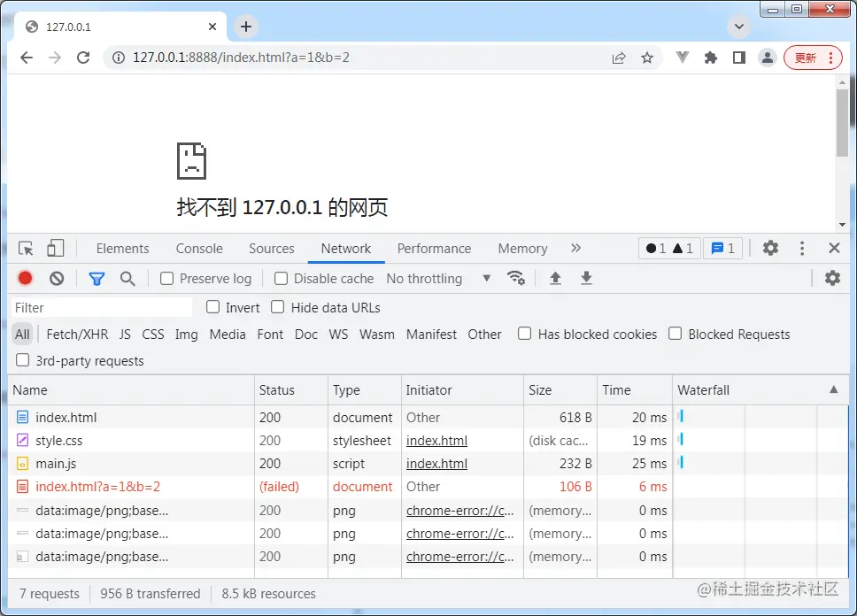Import a HAR file
Viewport: 857px width, 616px height.
tap(555, 278)
